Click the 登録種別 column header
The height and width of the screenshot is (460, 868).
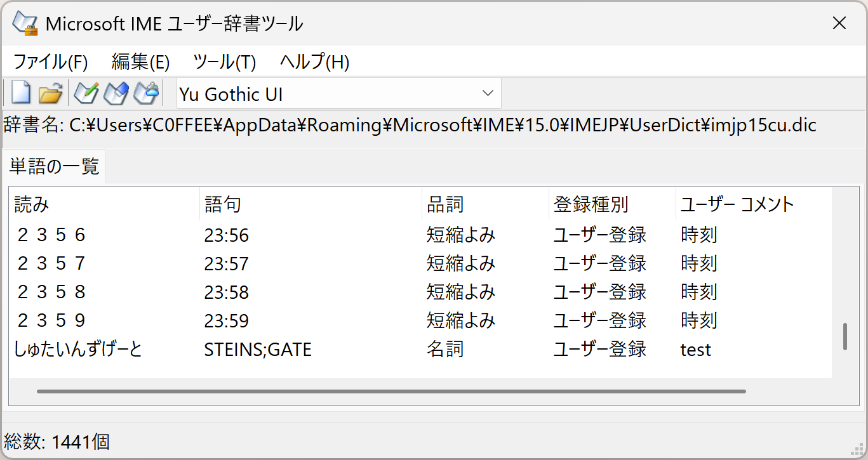click(x=591, y=204)
